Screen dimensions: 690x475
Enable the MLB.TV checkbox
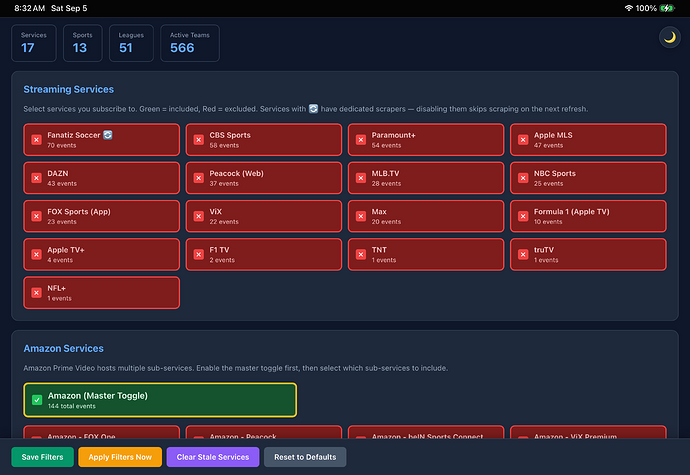pos(361,178)
